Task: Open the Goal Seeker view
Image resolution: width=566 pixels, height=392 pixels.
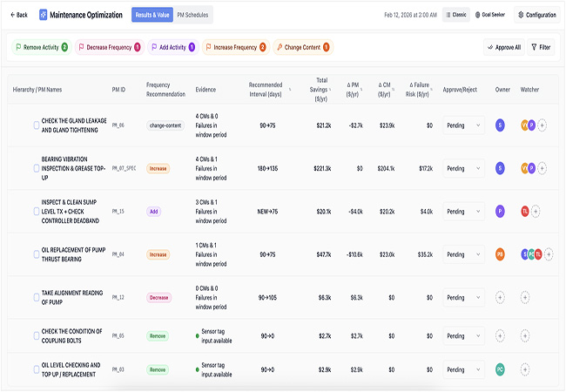Action: 490,15
